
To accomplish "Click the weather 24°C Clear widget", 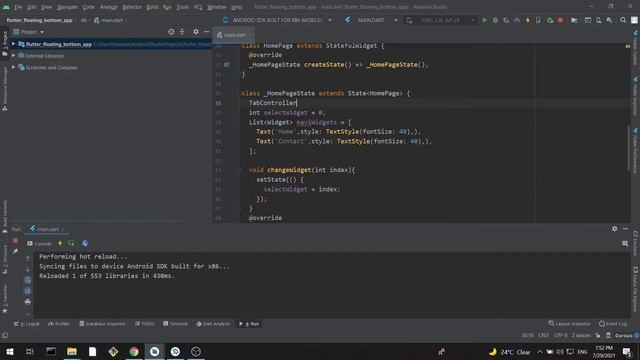I will pos(510,352).
